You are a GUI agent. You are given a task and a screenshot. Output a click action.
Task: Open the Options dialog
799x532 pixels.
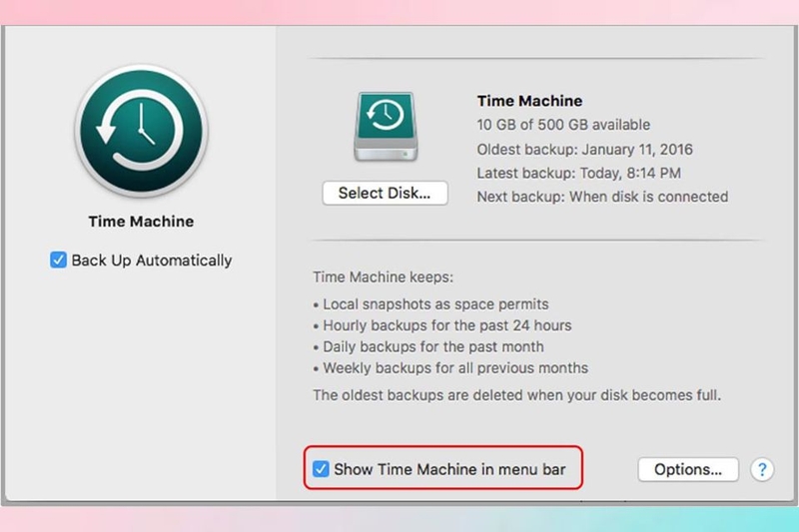688,469
